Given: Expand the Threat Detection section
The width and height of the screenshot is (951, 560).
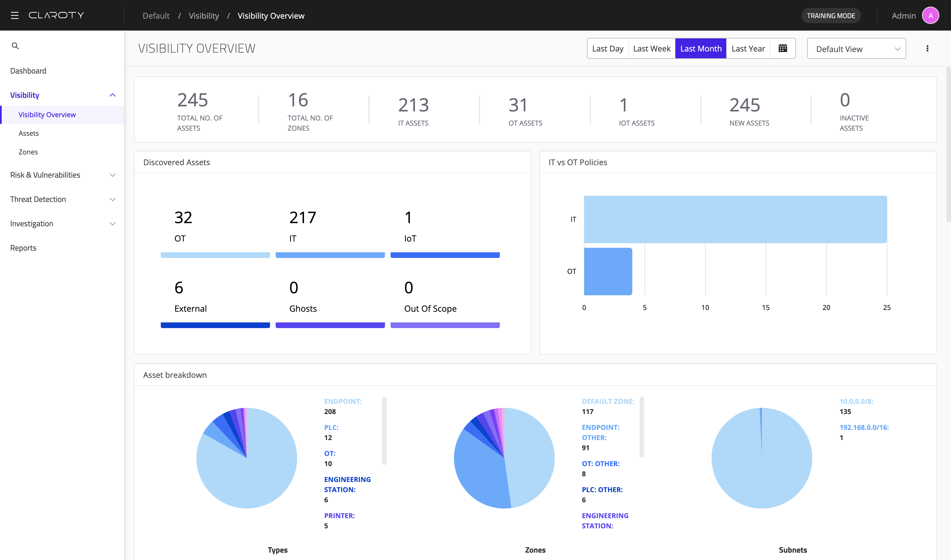Looking at the screenshot, I should [112, 199].
